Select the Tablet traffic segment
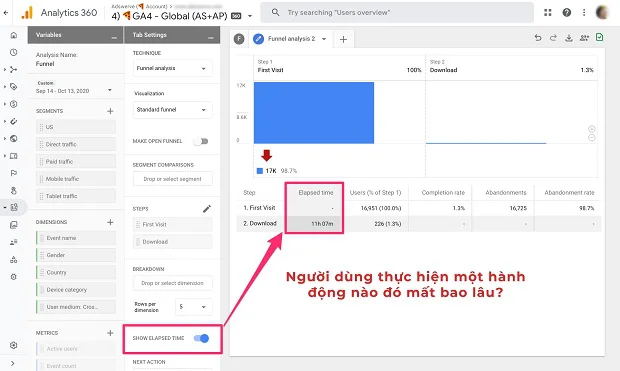Viewport: 620px width, 371px height. (x=76, y=196)
